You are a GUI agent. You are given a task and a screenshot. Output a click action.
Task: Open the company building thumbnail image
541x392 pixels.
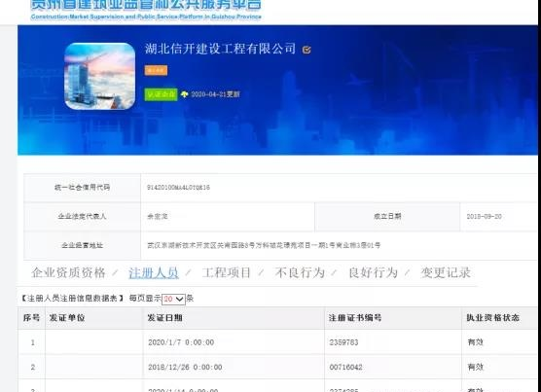point(99,76)
